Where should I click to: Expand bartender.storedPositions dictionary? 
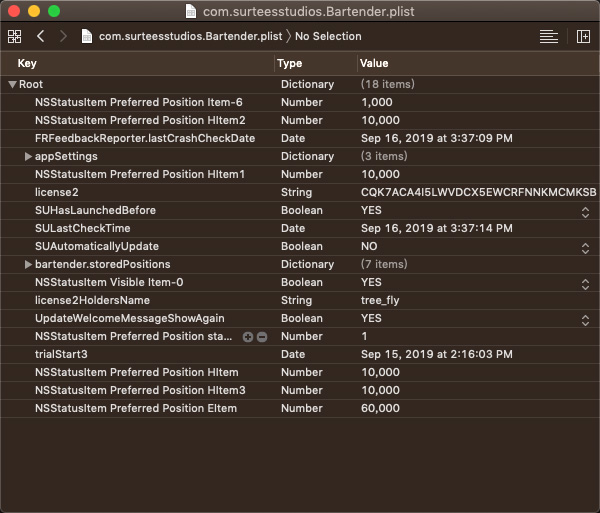click(x=28, y=265)
